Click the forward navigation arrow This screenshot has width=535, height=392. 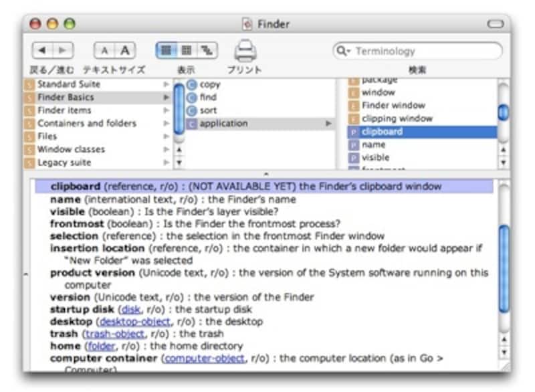(62, 50)
